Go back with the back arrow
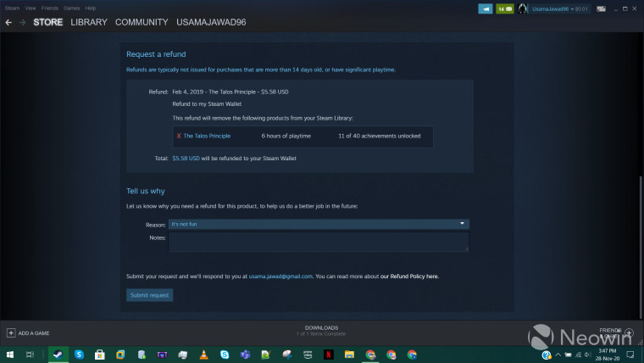The width and height of the screenshot is (644, 363). (x=8, y=23)
